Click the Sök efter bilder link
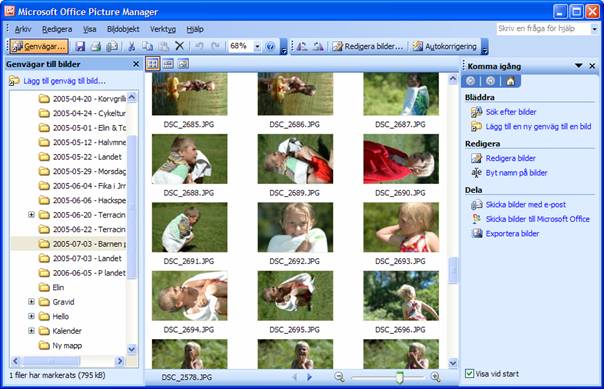This screenshot has width=604, height=389. [511, 112]
